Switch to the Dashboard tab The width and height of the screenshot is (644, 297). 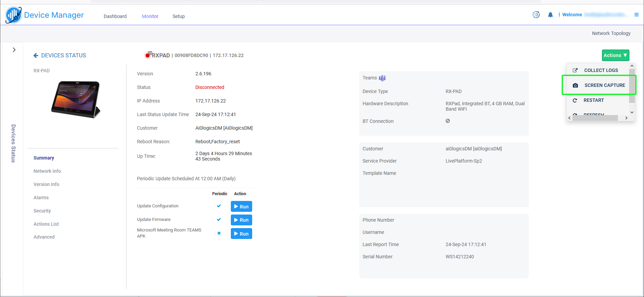(x=115, y=16)
